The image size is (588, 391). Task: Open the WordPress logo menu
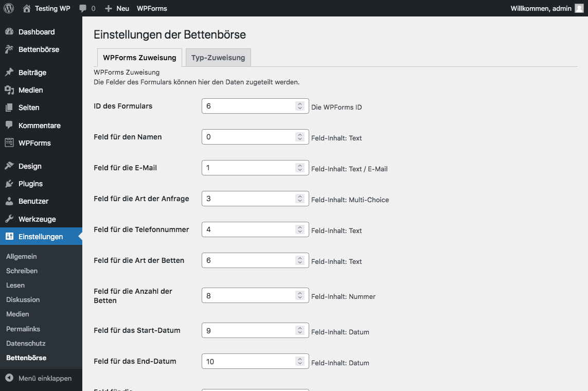pos(9,8)
